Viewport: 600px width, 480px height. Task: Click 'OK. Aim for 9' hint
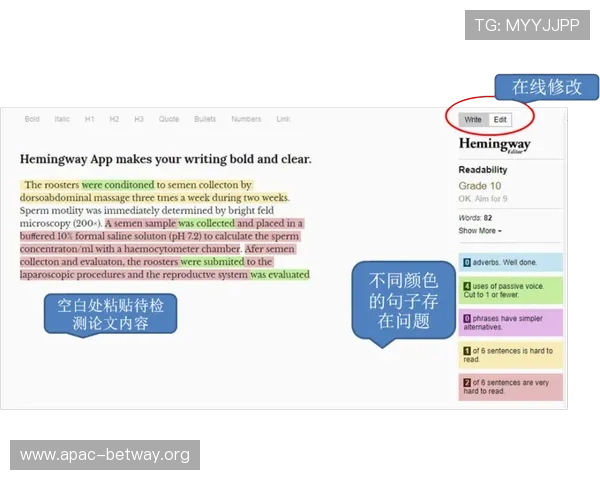[x=483, y=199]
